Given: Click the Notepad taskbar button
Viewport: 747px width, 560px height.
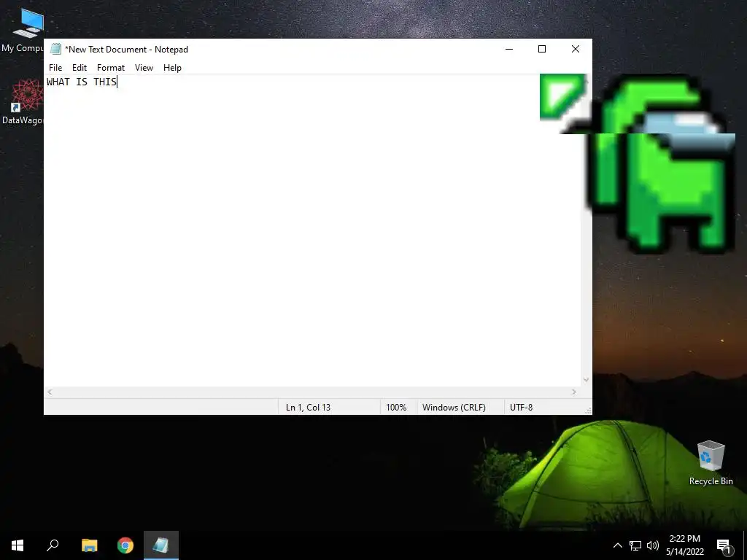Looking at the screenshot, I should point(161,545).
